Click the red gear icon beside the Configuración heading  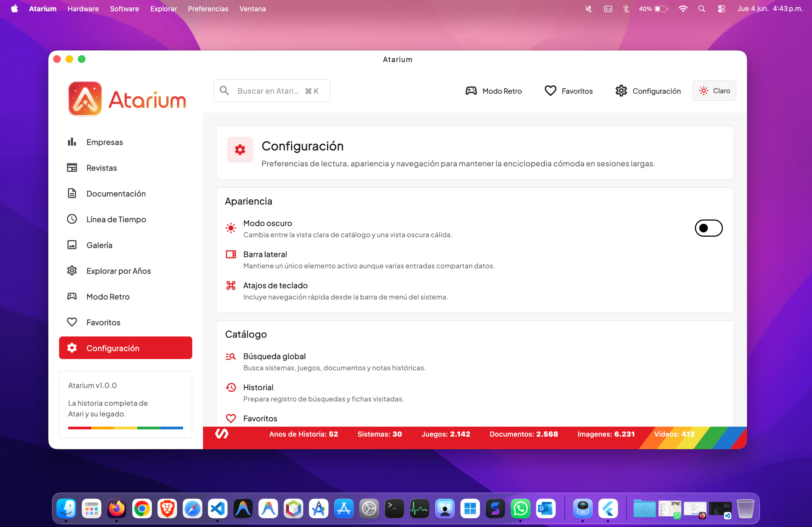click(x=240, y=150)
